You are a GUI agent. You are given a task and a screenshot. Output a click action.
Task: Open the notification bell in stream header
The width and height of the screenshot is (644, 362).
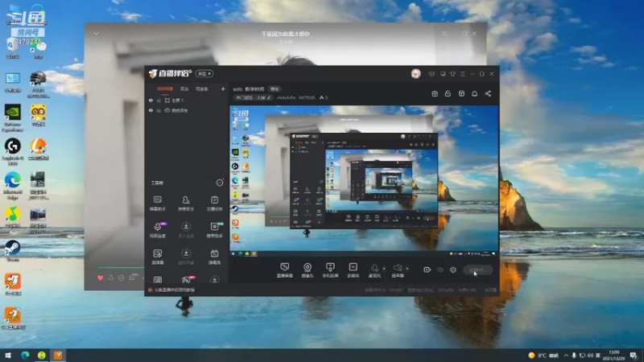click(x=474, y=93)
